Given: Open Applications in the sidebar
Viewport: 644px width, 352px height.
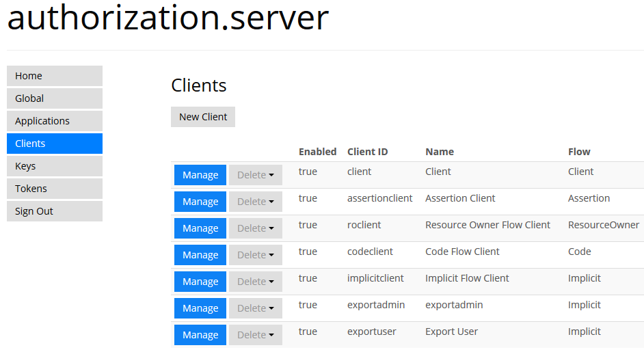Looking at the screenshot, I should (x=55, y=121).
